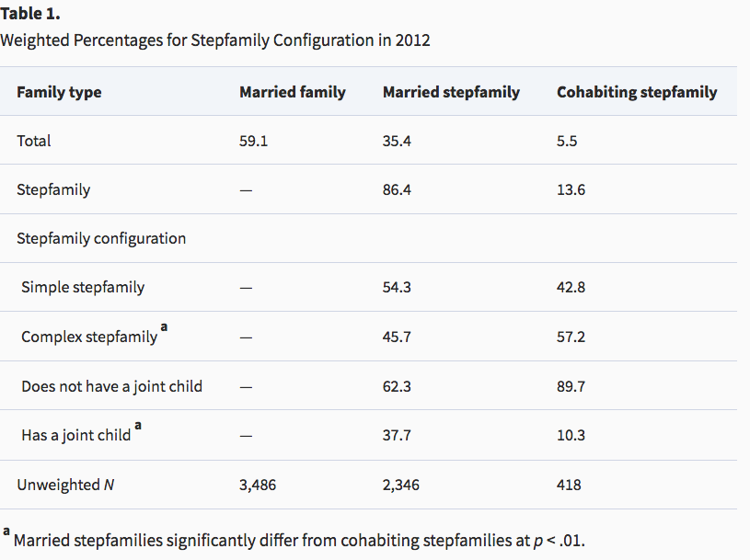Image resolution: width=750 pixels, height=560 pixels.
Task: Click "Does not have a joint child" label
Action: click(111, 386)
